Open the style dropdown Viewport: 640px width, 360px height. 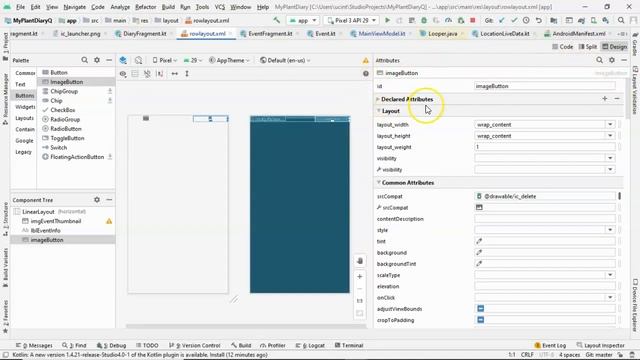[x=610, y=230]
